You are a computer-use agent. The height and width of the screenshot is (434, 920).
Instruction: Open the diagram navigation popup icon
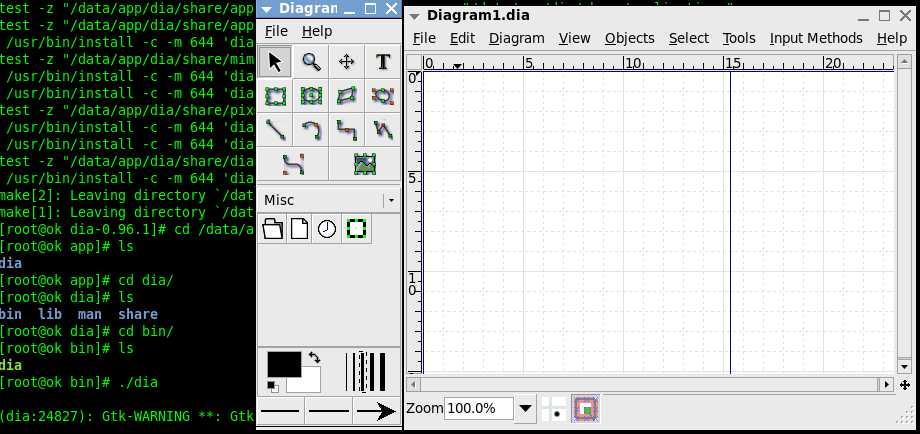pyautogui.click(x=904, y=385)
